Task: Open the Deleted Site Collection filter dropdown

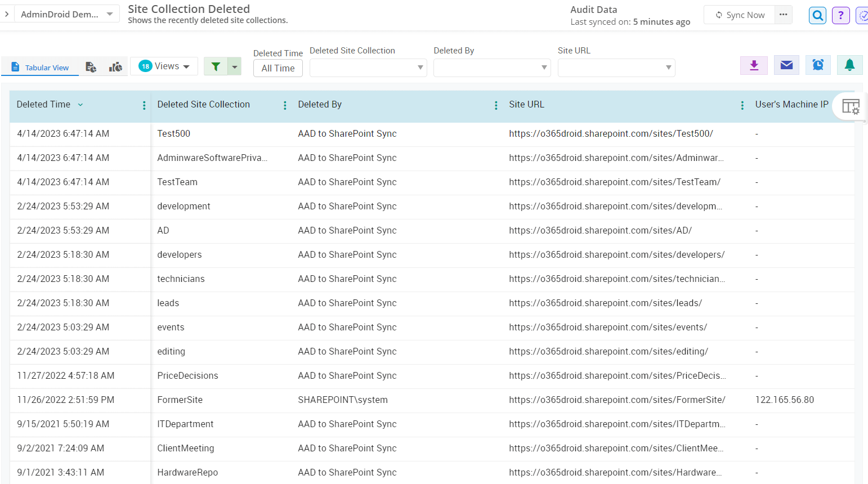Action: point(368,68)
